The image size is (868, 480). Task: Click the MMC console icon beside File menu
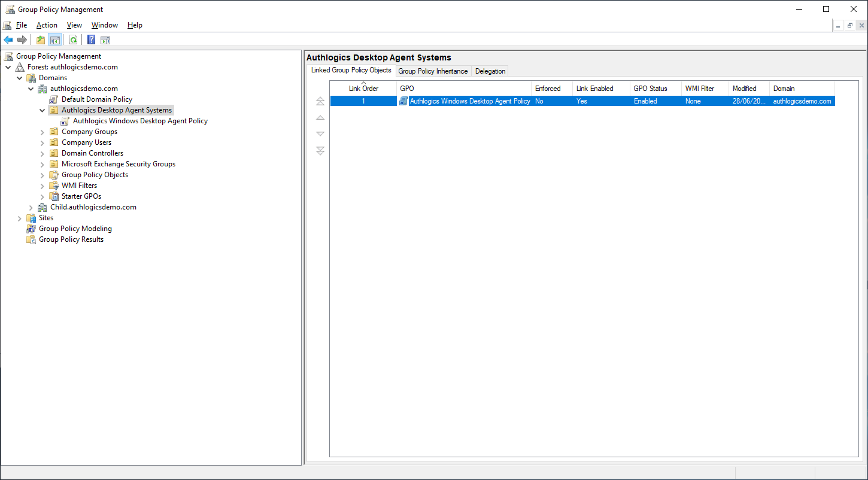coord(7,25)
